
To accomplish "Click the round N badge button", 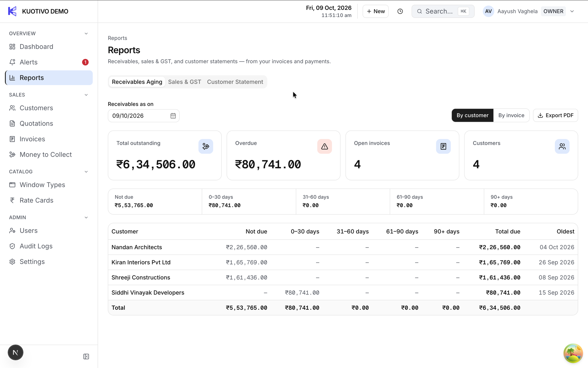I will (15, 352).
